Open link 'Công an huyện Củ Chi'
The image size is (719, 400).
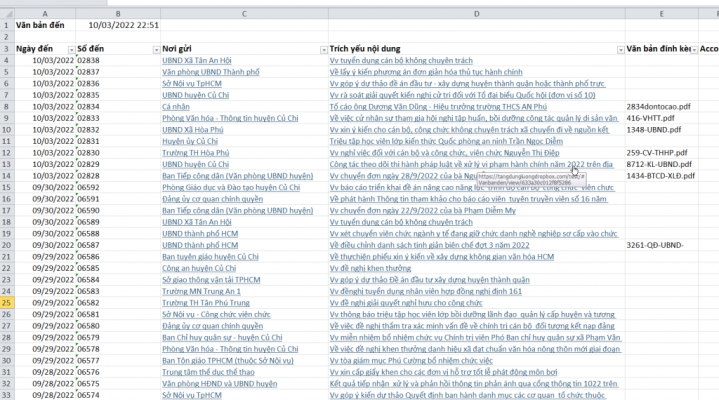point(199,268)
